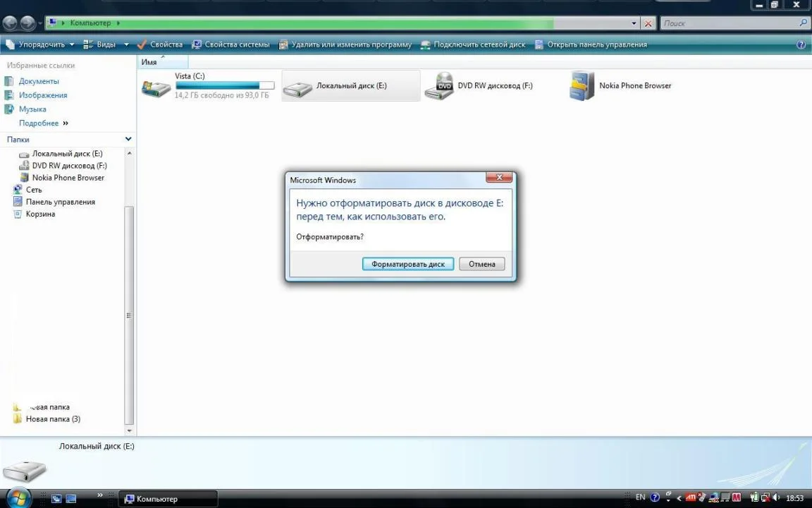
Task: Open Документы favorite link
Action: click(39, 81)
